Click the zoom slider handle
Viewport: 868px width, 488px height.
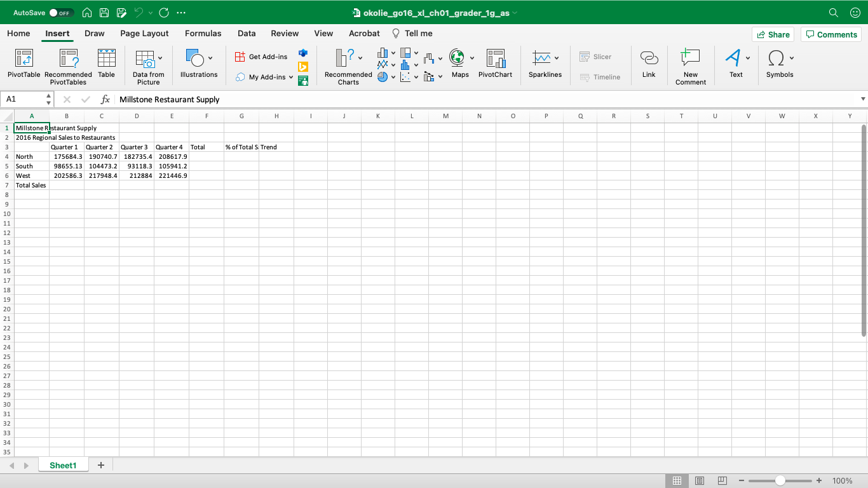click(780, 481)
